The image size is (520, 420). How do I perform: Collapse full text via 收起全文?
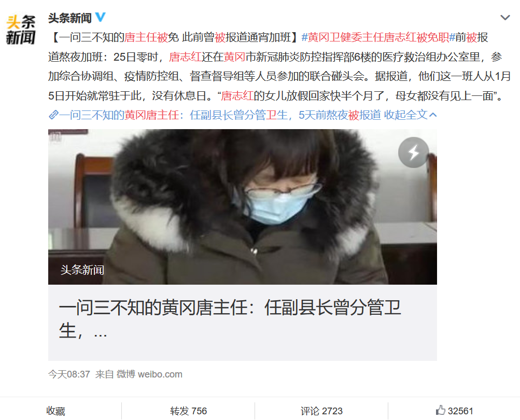click(405, 115)
